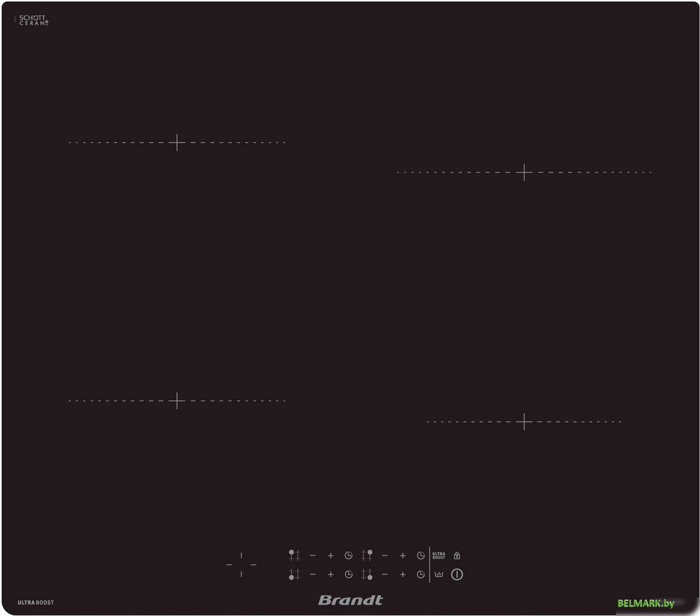The height and width of the screenshot is (616, 700).
Task: Decrease front-right zone power with minus
Action: [x=385, y=575]
